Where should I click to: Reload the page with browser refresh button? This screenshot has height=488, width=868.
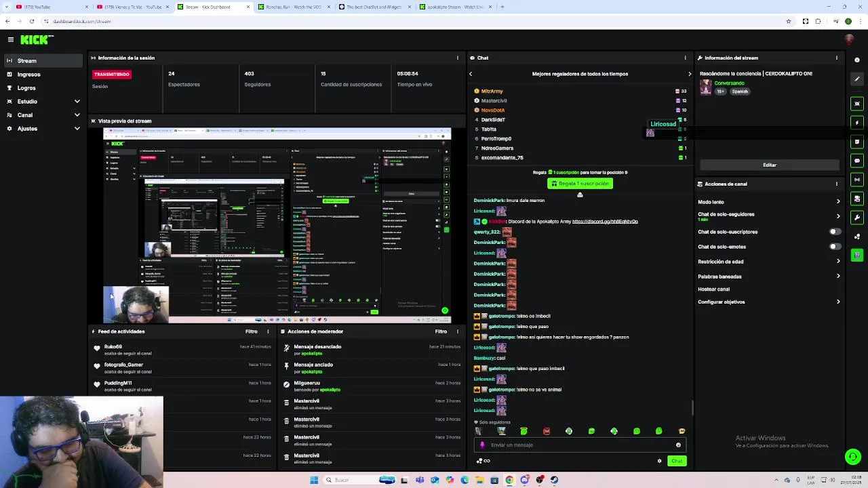tap(31, 21)
